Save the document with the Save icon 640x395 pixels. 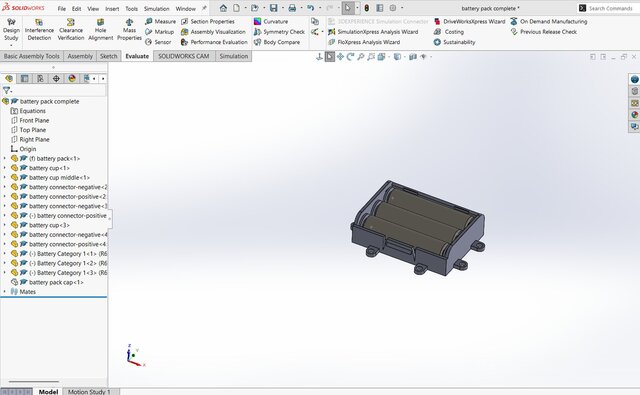pyautogui.click(x=273, y=8)
